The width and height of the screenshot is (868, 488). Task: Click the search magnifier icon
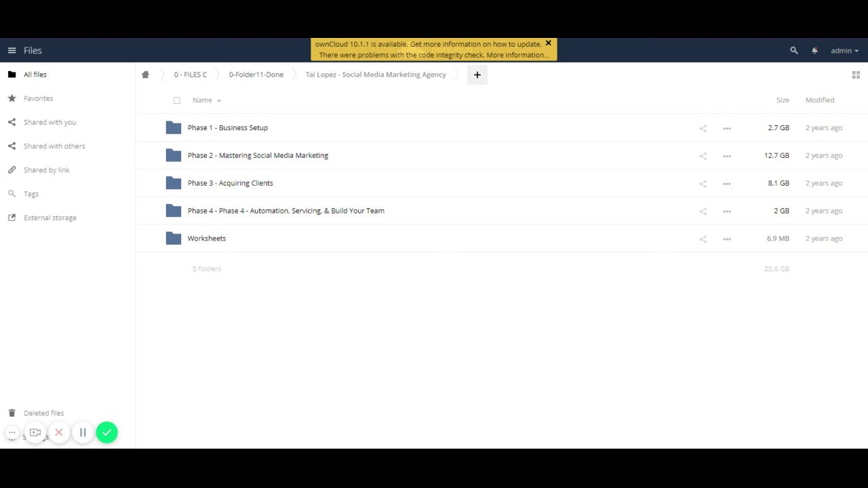[x=794, y=50]
